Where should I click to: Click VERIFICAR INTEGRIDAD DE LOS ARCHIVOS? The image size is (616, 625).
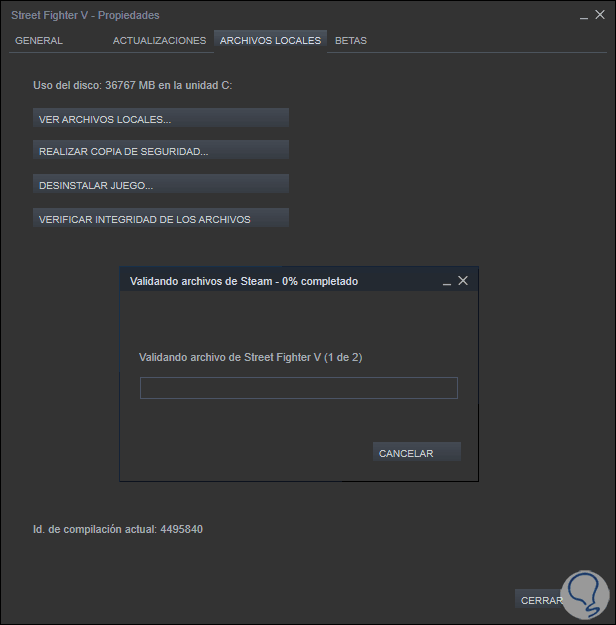tap(161, 218)
